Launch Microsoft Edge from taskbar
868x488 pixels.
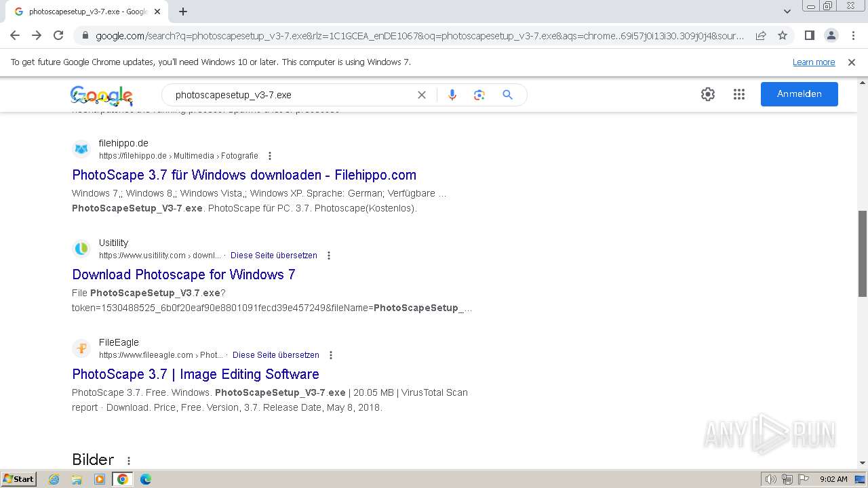[x=146, y=479]
